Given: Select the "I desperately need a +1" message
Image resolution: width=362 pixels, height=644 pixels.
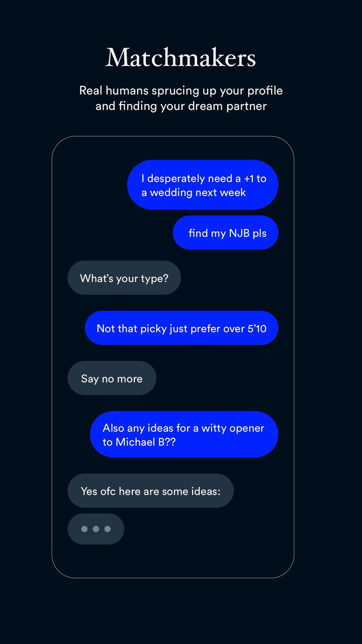Looking at the screenshot, I should pyautogui.click(x=203, y=179).
